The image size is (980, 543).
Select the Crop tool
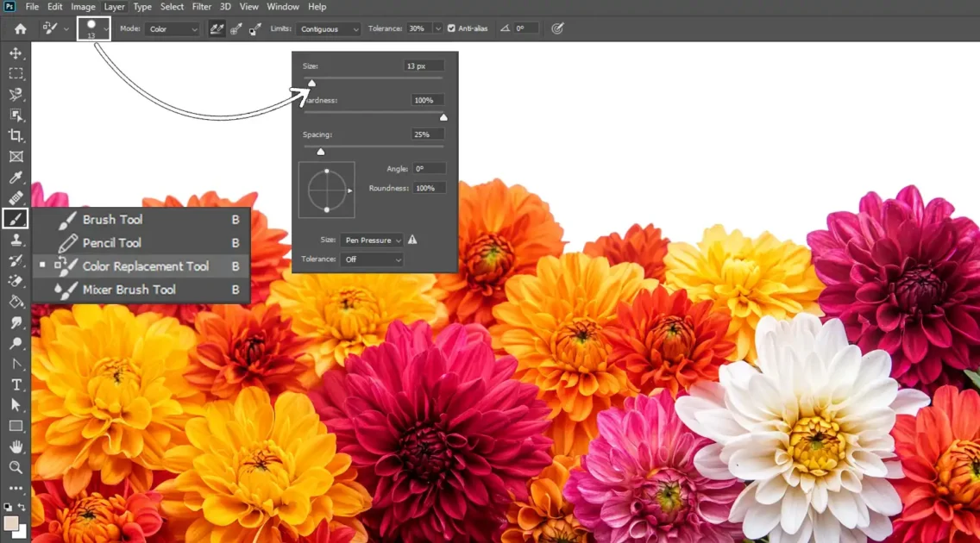pyautogui.click(x=16, y=136)
